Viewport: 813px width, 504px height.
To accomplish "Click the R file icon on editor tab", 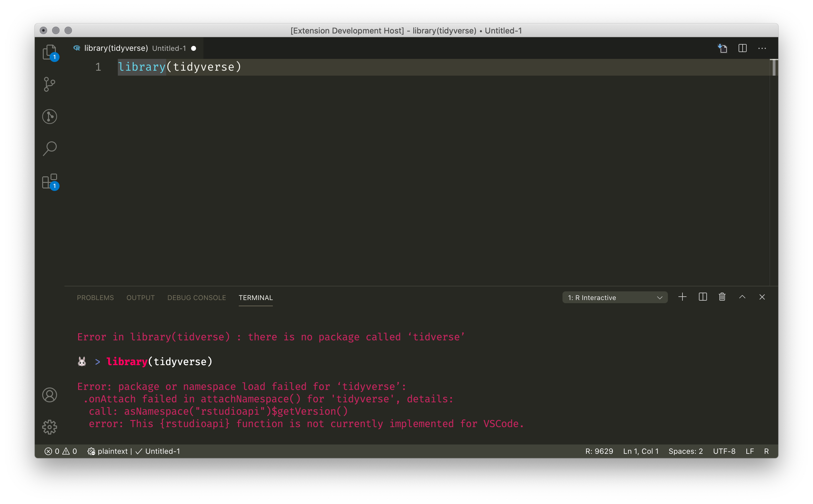I will (x=77, y=48).
